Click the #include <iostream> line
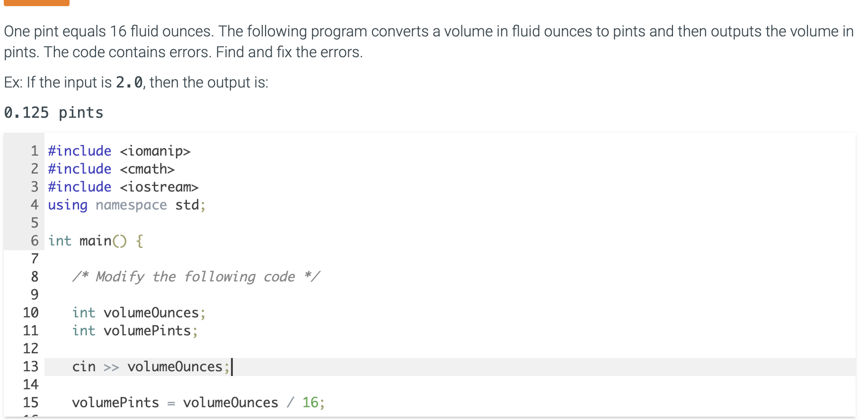This screenshot has width=868, height=420. point(123,187)
